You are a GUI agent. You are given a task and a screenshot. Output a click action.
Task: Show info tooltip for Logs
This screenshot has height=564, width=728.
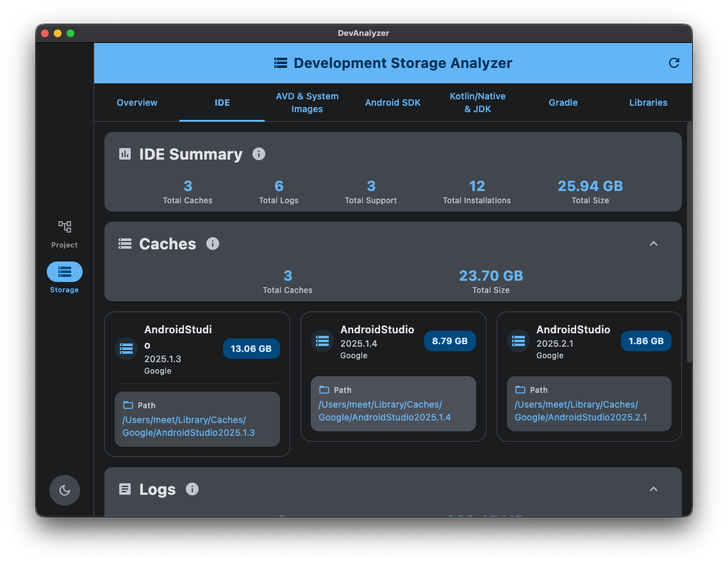click(192, 489)
